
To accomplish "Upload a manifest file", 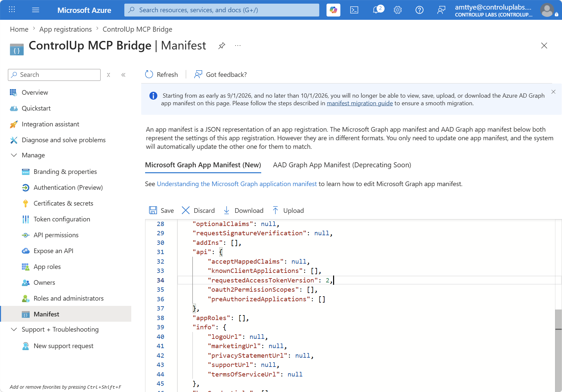I will click(288, 211).
